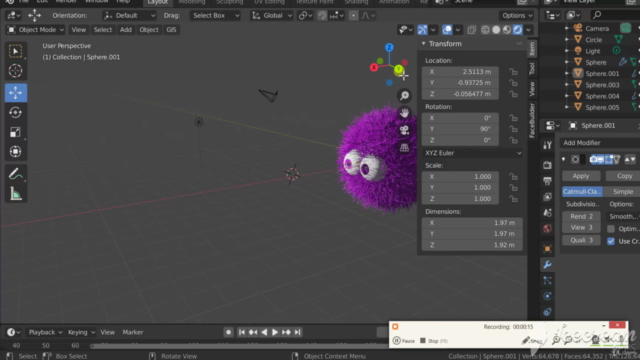Click the Pan view hand icon
The height and width of the screenshot is (360, 640).
pyautogui.click(x=404, y=113)
